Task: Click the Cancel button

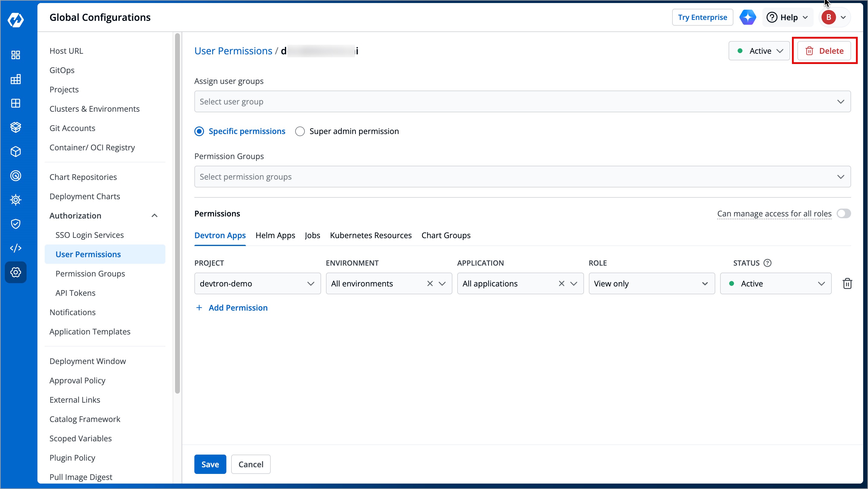Action: click(251, 464)
